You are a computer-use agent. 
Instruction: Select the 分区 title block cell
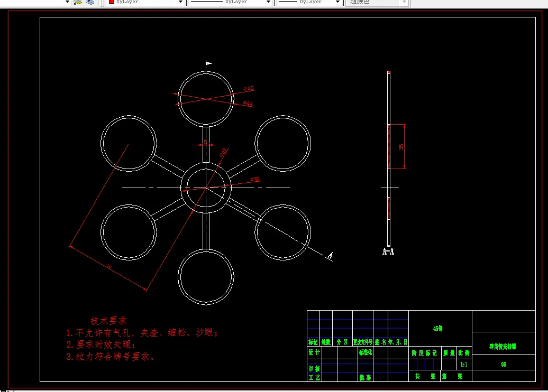342,342
